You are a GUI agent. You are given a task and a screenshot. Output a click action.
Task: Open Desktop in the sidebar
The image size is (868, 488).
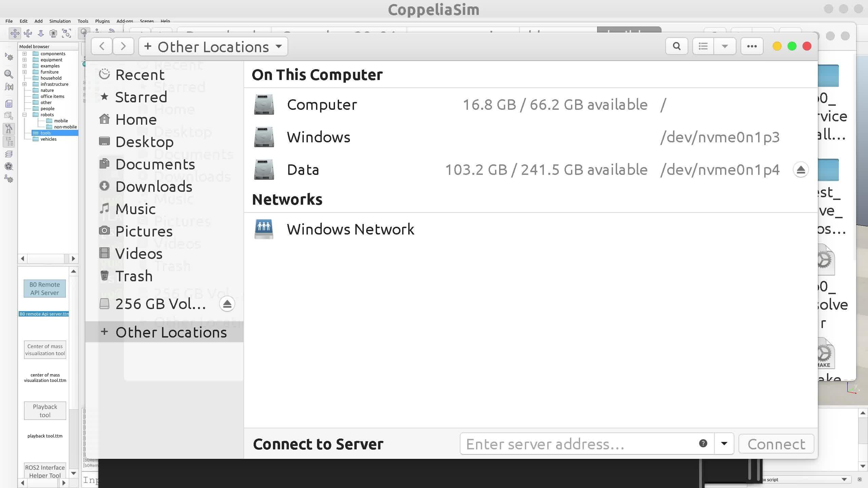point(164,142)
